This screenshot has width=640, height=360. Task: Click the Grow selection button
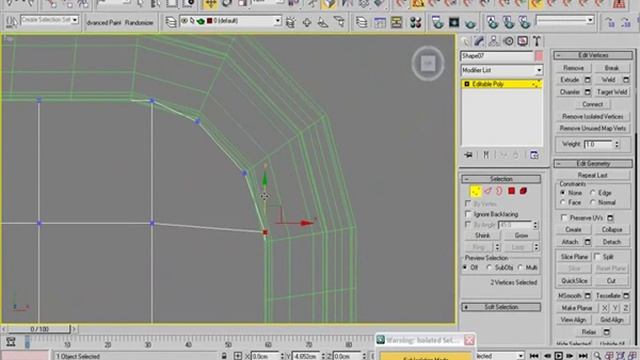521,236
